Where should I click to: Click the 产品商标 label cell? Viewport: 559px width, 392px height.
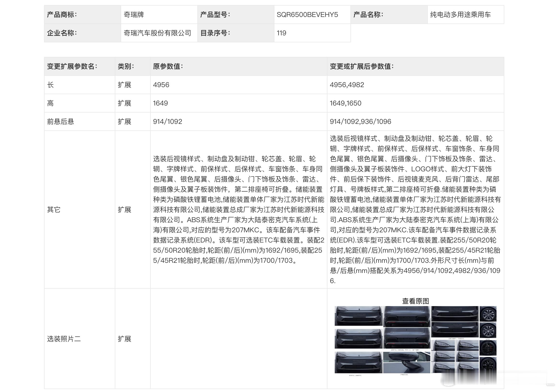83,15
